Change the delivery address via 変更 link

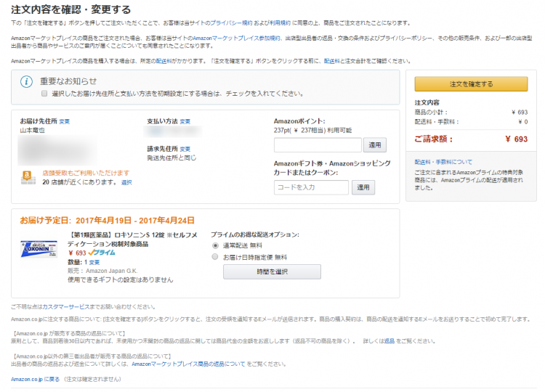[64, 121]
